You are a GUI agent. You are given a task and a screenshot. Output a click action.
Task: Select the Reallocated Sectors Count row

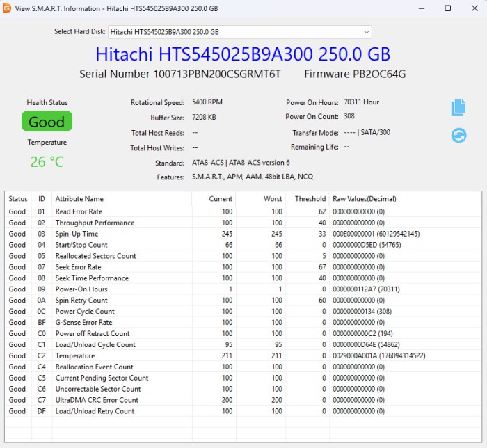pos(243,256)
